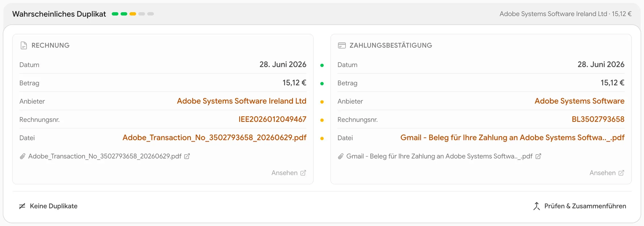The width and height of the screenshot is (644, 226).
Task: Click the Zahlungsbestätigung amount 15,12 €
Action: (x=612, y=83)
